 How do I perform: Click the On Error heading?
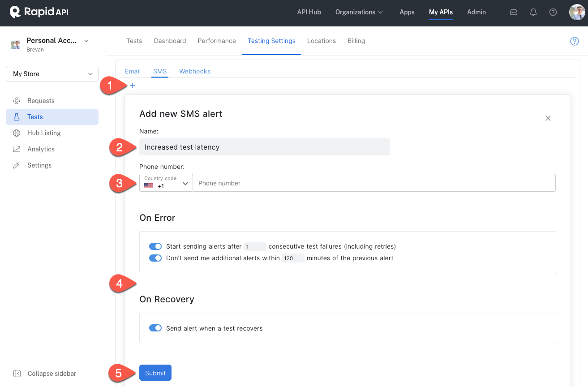[157, 218]
